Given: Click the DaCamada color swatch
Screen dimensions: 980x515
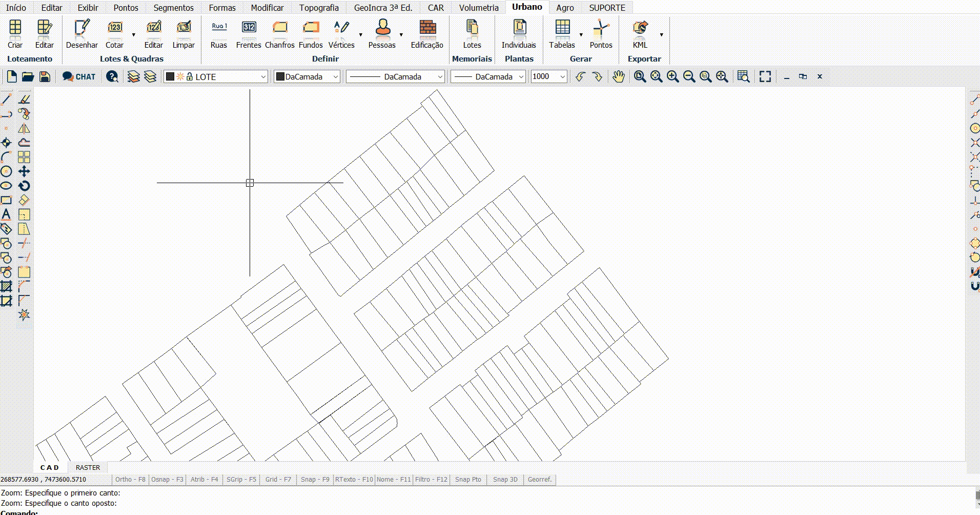Looking at the screenshot, I should [280, 76].
